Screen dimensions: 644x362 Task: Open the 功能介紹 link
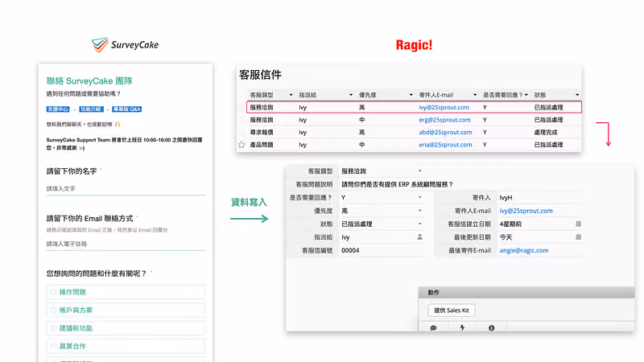(x=91, y=109)
